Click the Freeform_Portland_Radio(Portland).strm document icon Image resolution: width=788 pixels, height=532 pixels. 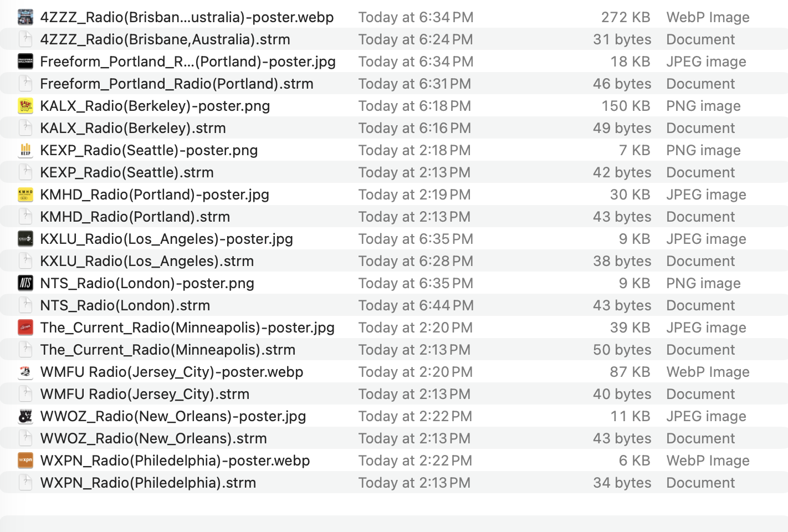(x=25, y=84)
